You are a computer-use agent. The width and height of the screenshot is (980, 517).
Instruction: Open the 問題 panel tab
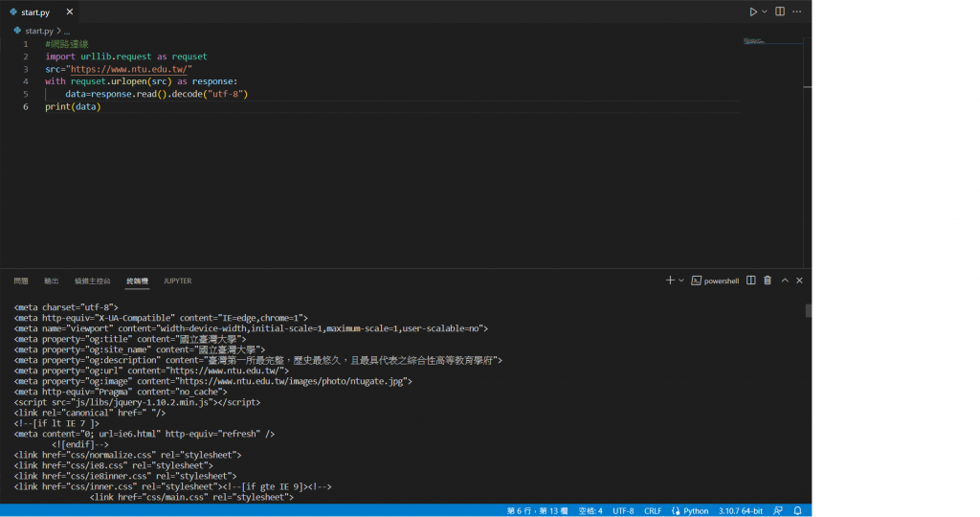point(21,281)
